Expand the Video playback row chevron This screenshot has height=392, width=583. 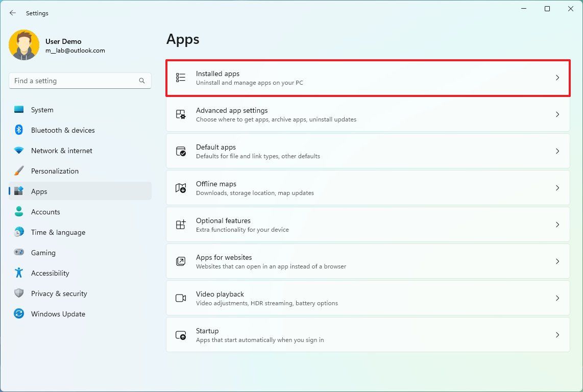(x=557, y=298)
